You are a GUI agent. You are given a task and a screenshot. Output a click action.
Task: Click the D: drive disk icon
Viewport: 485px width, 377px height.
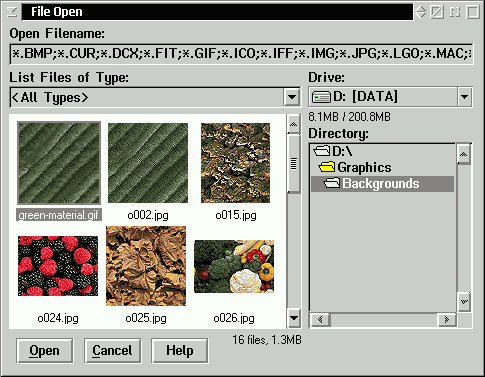click(321, 97)
